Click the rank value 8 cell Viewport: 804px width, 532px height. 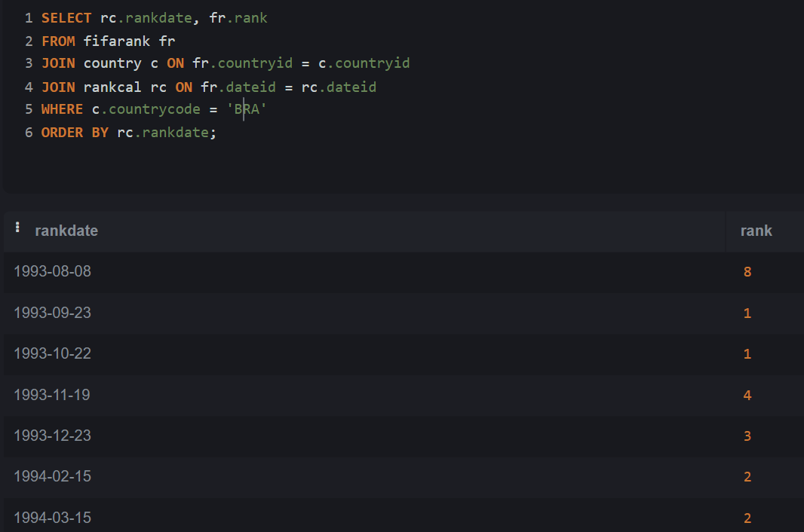[747, 271]
